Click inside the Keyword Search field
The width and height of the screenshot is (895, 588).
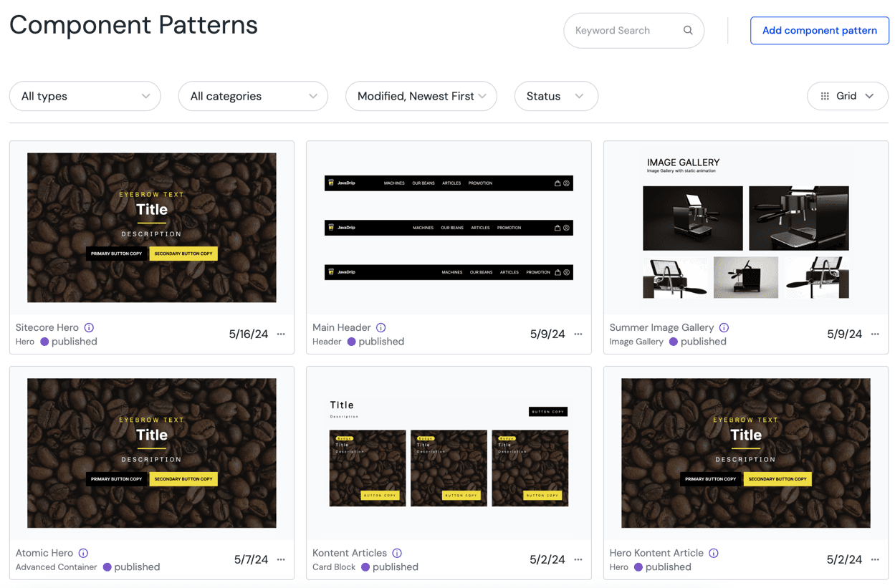(x=623, y=30)
